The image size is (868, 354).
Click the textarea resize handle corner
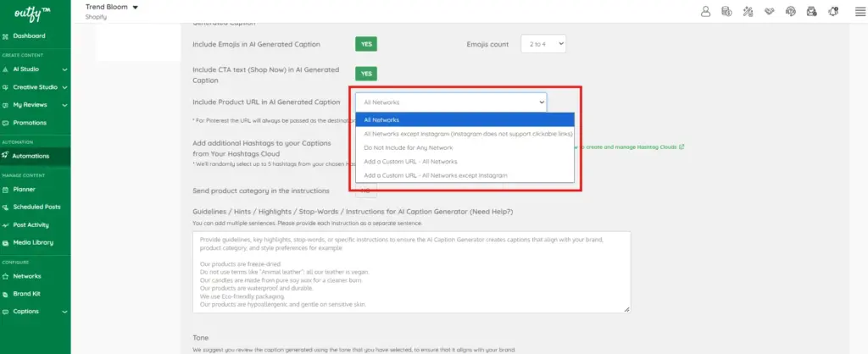click(626, 309)
